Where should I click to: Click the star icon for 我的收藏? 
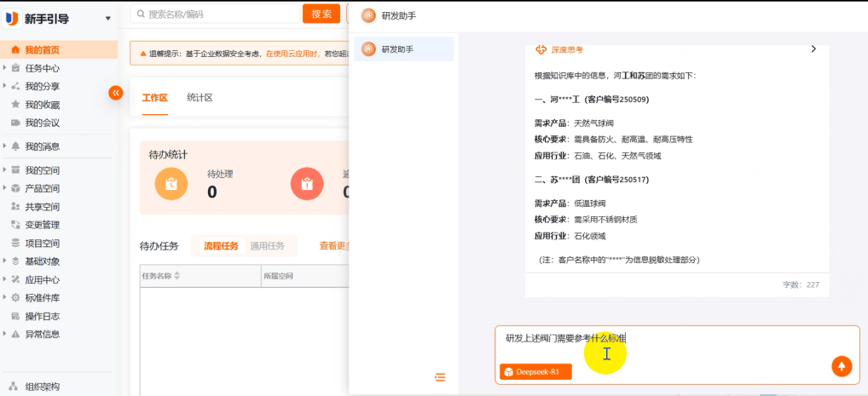click(15, 105)
